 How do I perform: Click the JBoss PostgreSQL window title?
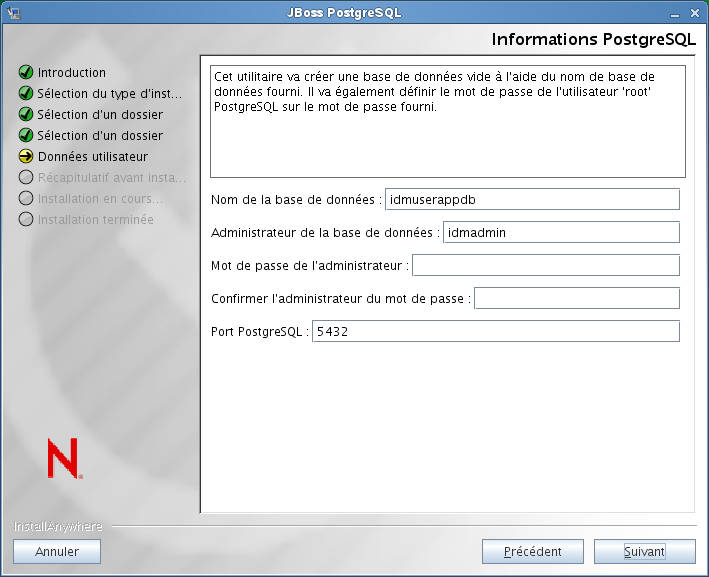pos(344,13)
